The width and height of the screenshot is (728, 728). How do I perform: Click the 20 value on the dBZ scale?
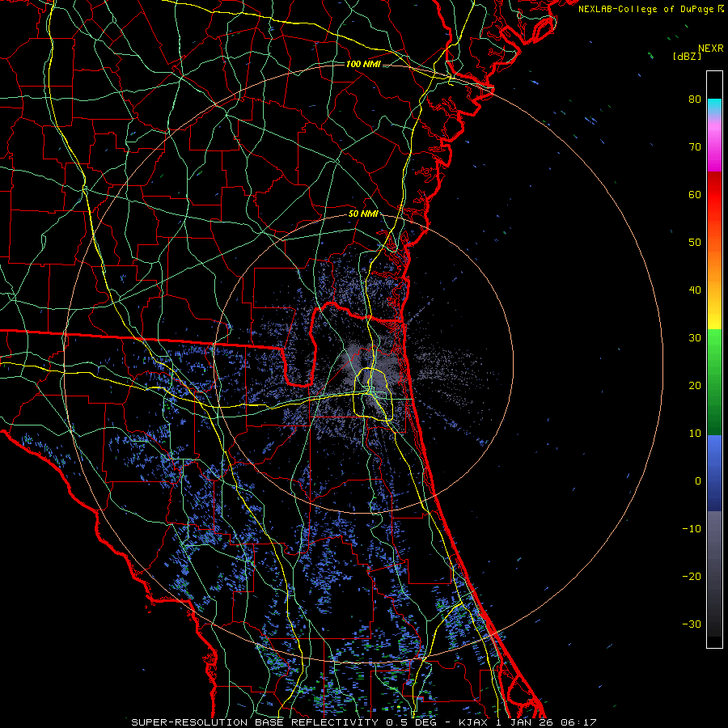(x=695, y=385)
